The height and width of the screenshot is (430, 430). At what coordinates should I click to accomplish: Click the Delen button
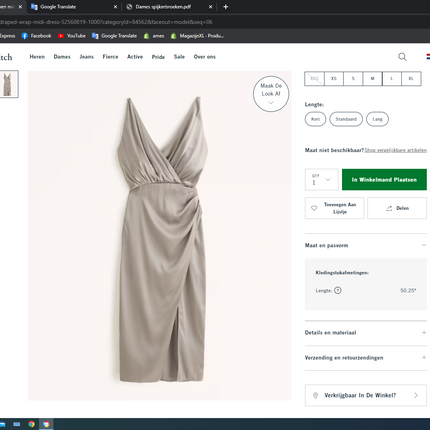pyautogui.click(x=397, y=208)
